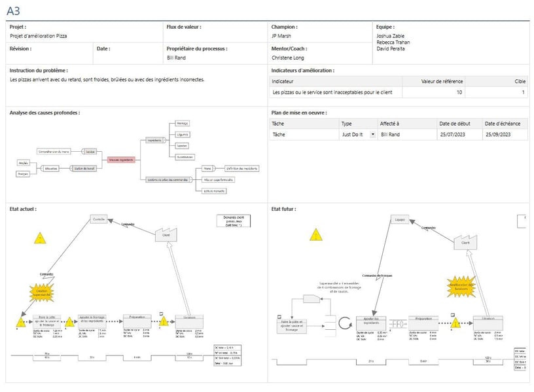
Task: Select the red central node in root cause diagram
Action: tap(121, 159)
